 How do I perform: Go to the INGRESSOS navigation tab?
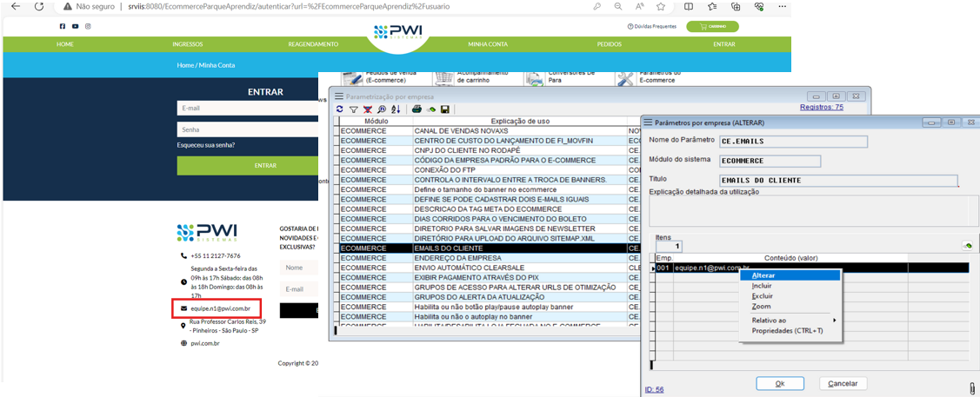tap(187, 44)
